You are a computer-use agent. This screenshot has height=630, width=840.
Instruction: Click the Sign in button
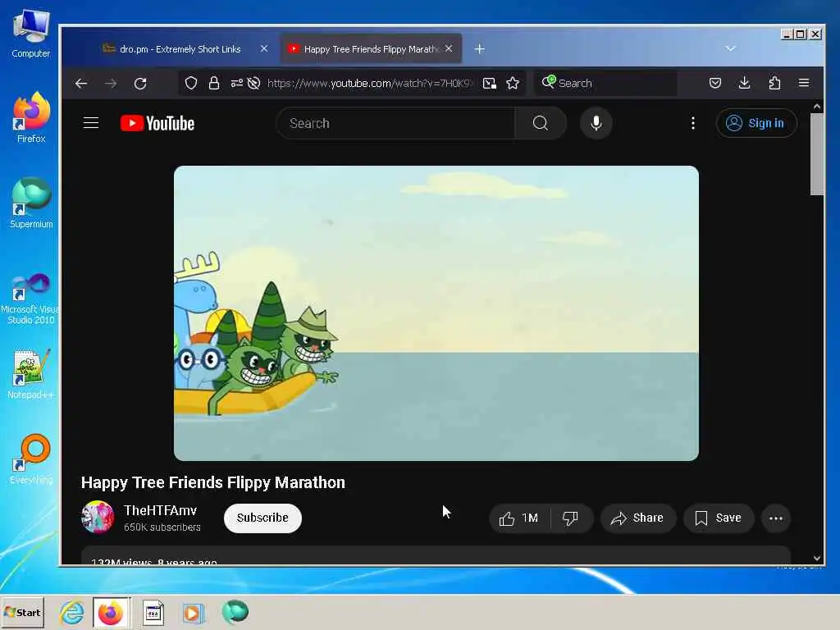click(756, 123)
